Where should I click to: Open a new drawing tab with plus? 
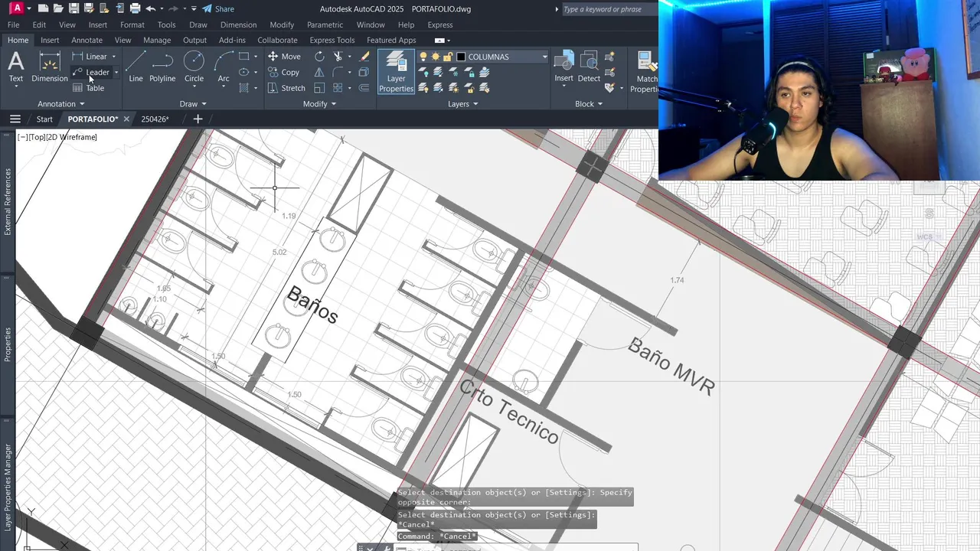pyautogui.click(x=198, y=119)
